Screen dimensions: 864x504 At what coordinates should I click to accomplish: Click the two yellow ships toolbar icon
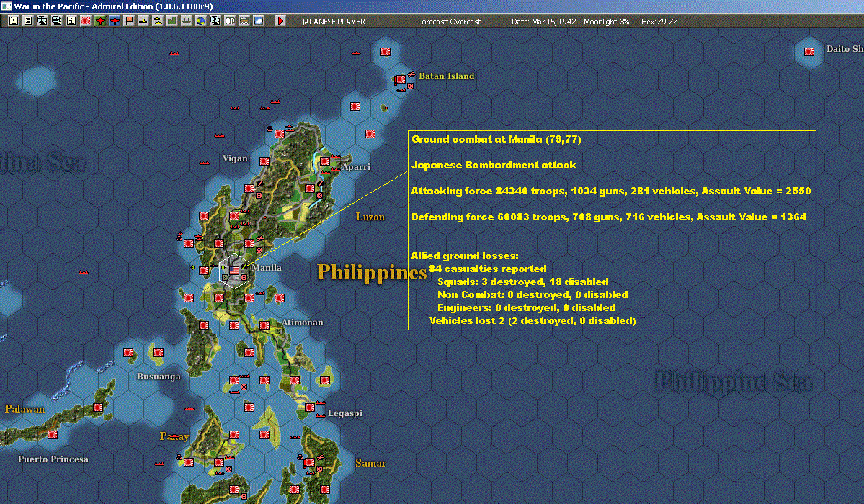point(158,21)
